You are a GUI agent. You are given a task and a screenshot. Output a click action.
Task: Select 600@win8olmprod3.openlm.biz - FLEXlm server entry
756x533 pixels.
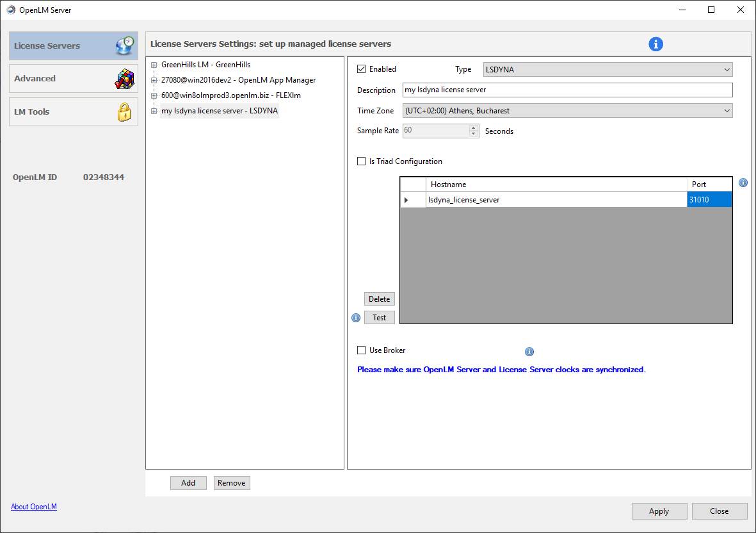pyautogui.click(x=230, y=95)
